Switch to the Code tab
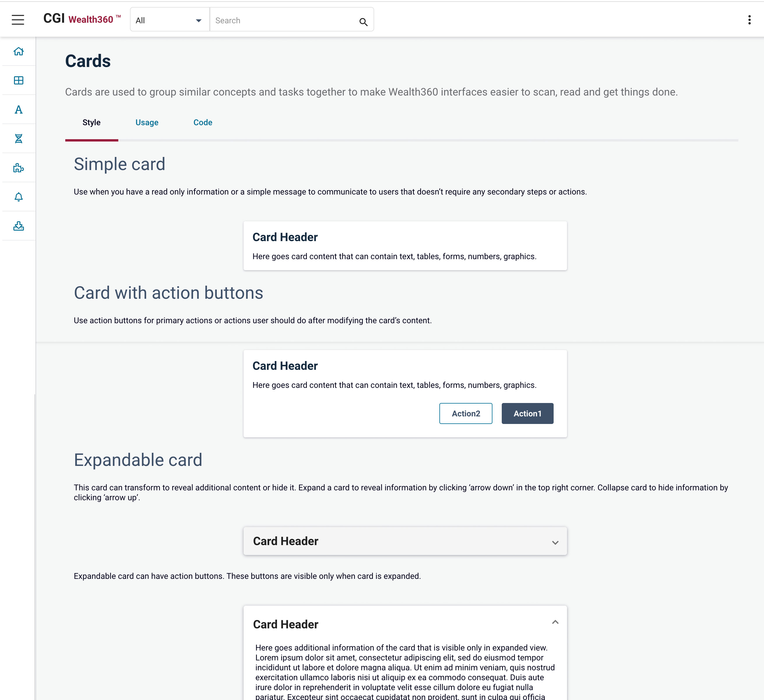 pos(203,122)
